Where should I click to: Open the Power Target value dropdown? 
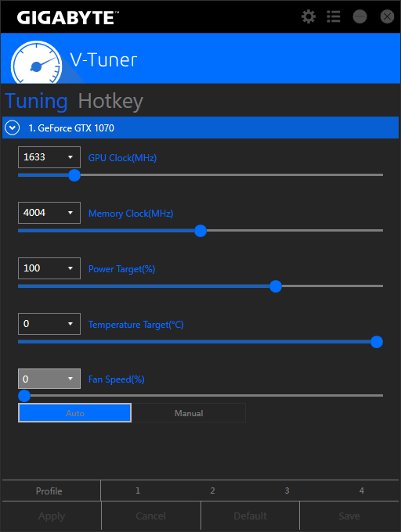[x=49, y=268]
